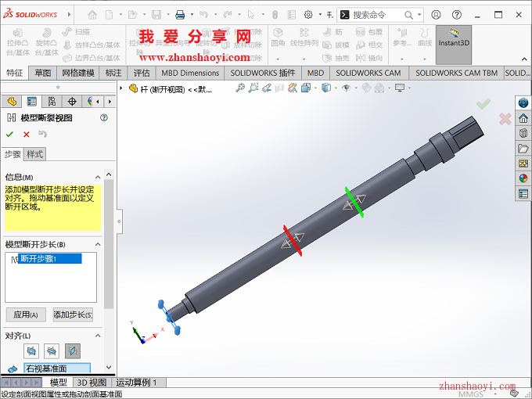Open the Appearances task pane icon
The width and height of the screenshot is (532, 399).
click(523, 178)
